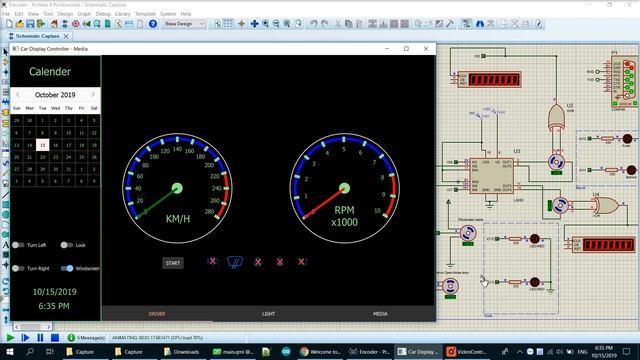Save project with the floppy disk icon
Image resolution: width=640 pixels, height=360 pixels.
pos(30,24)
